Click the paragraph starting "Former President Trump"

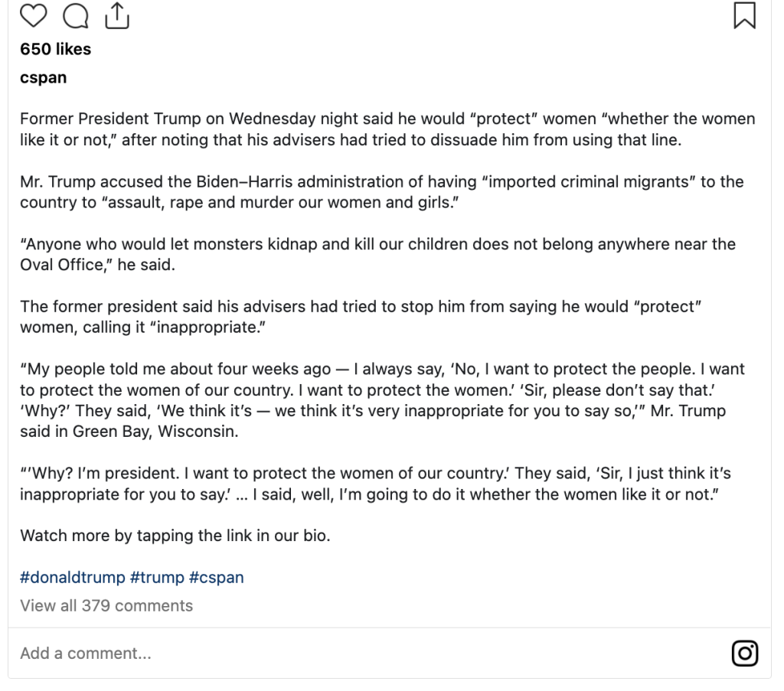387,129
